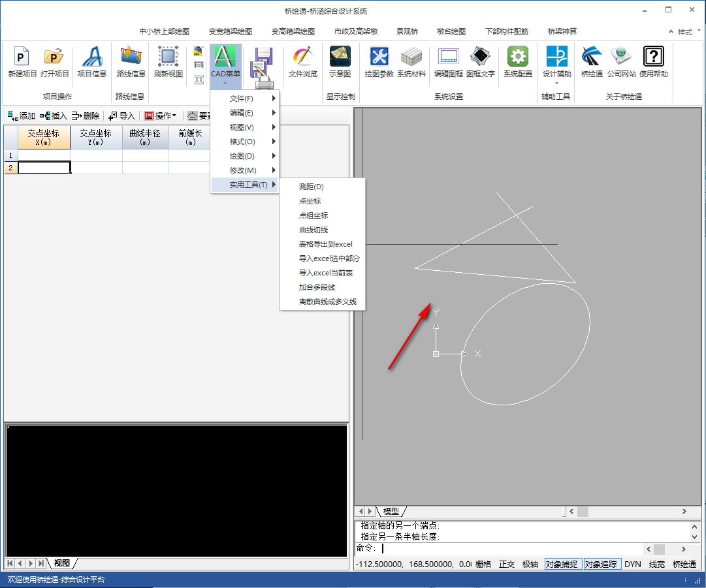Click the printer icon in the ribbon
706x588 pixels.
(x=265, y=84)
